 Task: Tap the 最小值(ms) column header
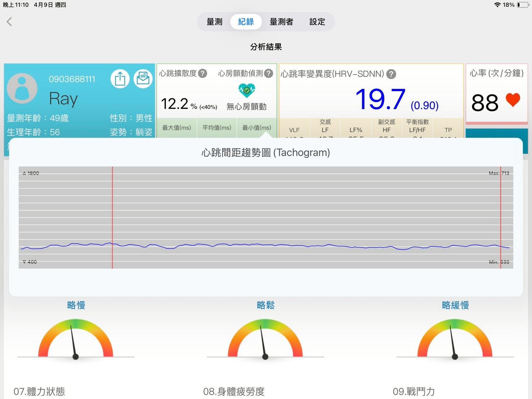pyautogui.click(x=256, y=128)
